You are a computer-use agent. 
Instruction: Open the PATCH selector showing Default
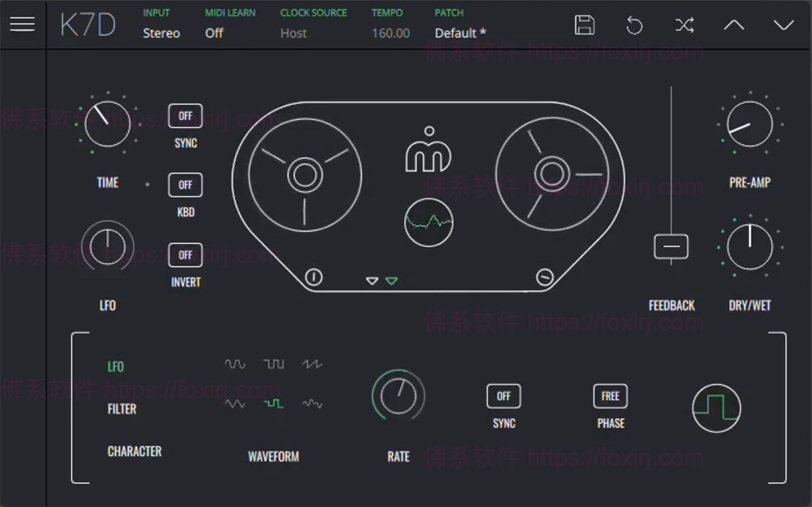459,32
